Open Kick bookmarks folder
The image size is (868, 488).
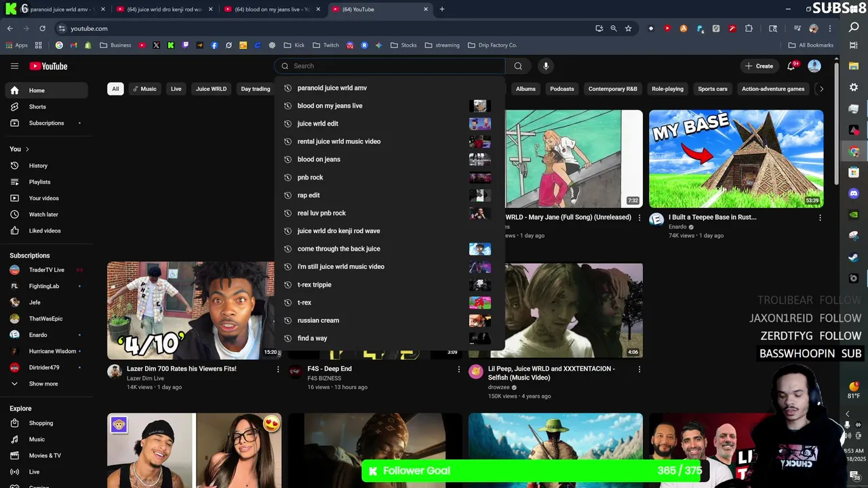294,45
